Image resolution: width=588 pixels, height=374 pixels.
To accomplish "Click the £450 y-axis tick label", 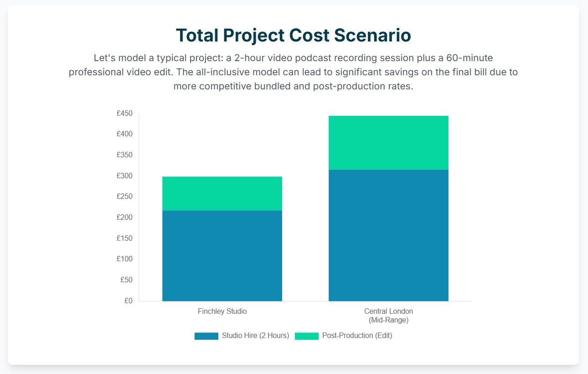I will click(124, 114).
